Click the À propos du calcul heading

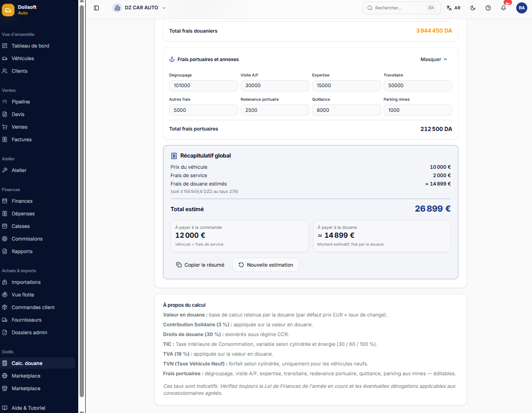click(184, 305)
